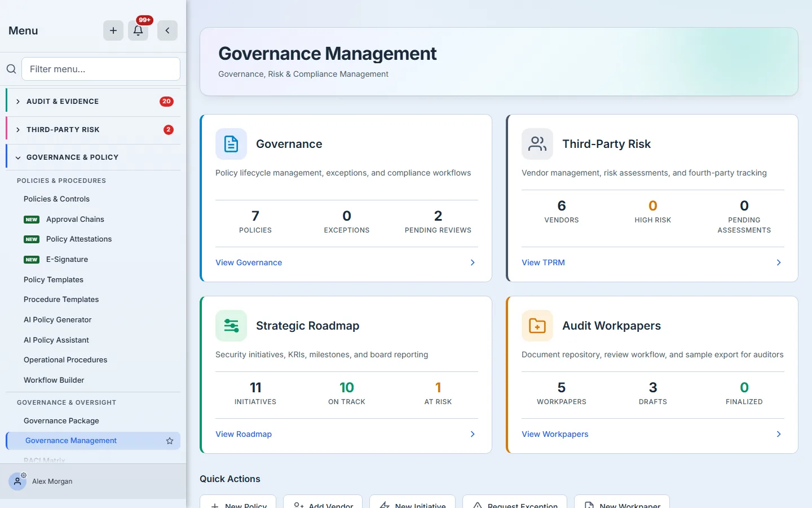The width and height of the screenshot is (812, 508).
Task: Click the Policies & Procedures group heading
Action: [x=61, y=181]
